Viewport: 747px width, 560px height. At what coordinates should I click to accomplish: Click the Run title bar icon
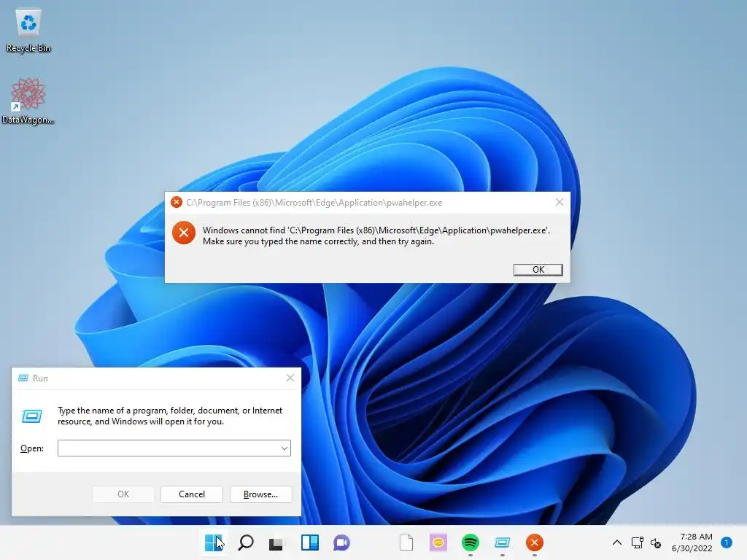coord(23,378)
